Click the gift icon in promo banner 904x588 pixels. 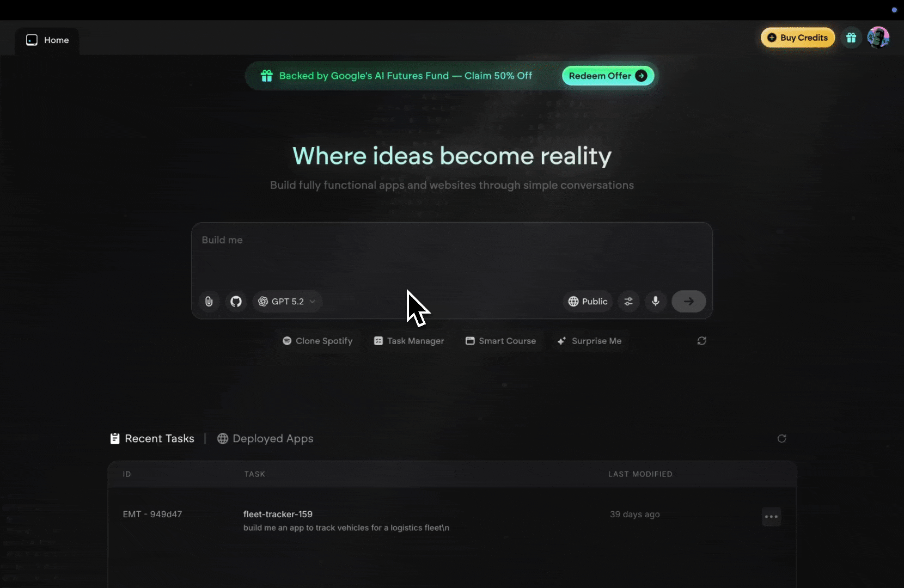(x=266, y=76)
